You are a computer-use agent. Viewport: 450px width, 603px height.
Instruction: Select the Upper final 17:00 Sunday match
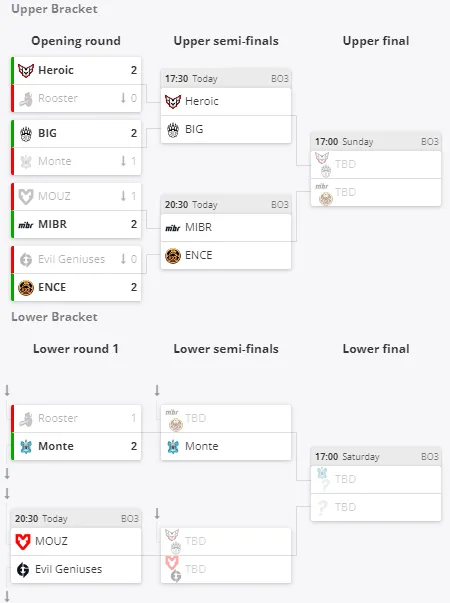click(376, 169)
